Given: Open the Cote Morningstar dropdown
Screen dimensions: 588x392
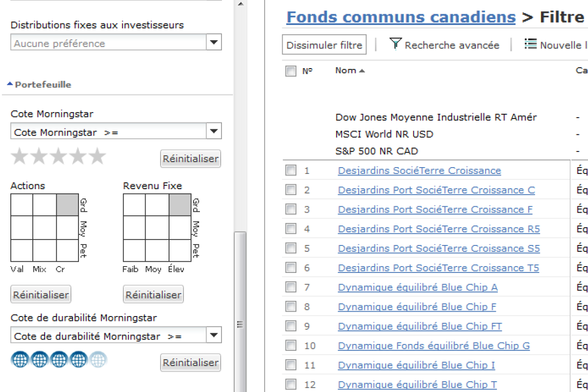Looking at the screenshot, I should 213,132.
